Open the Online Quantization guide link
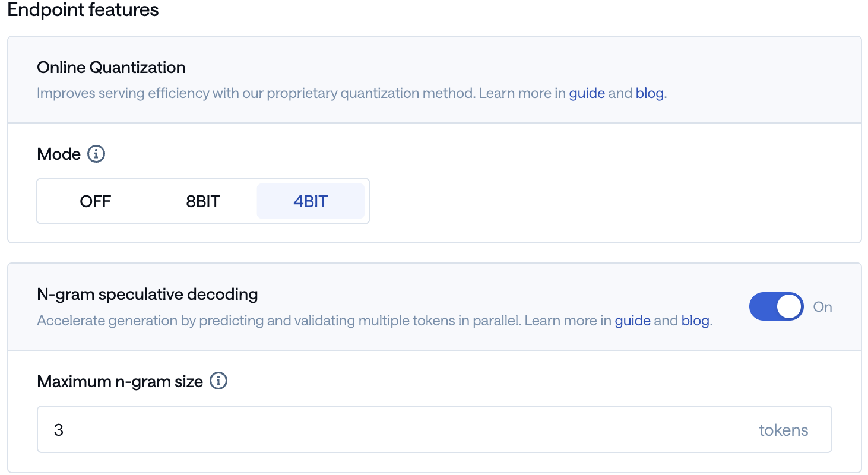Screen dimensions: 868x475 point(587,93)
